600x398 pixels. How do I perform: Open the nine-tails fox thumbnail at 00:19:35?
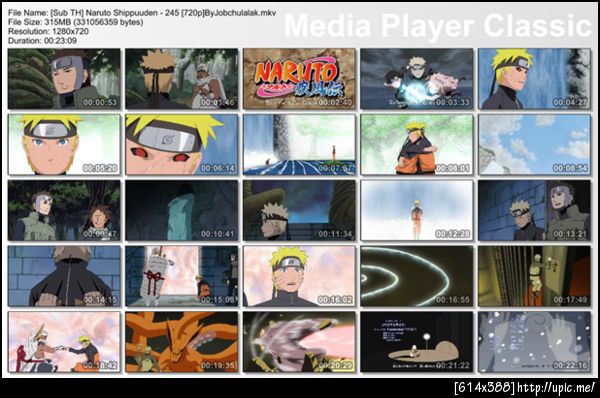181,342
